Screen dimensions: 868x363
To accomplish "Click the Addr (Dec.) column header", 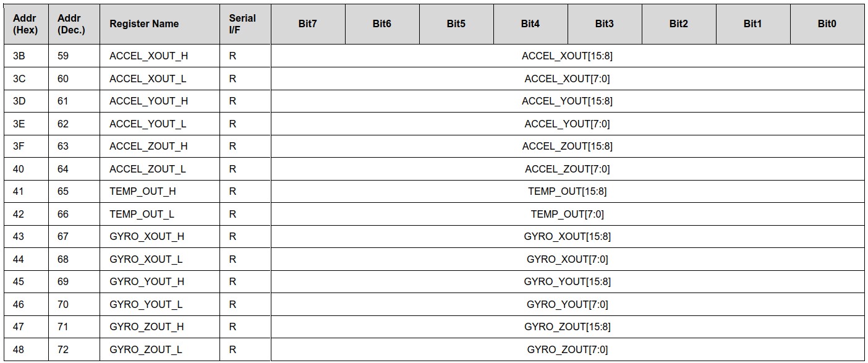I will pyautogui.click(x=71, y=23).
